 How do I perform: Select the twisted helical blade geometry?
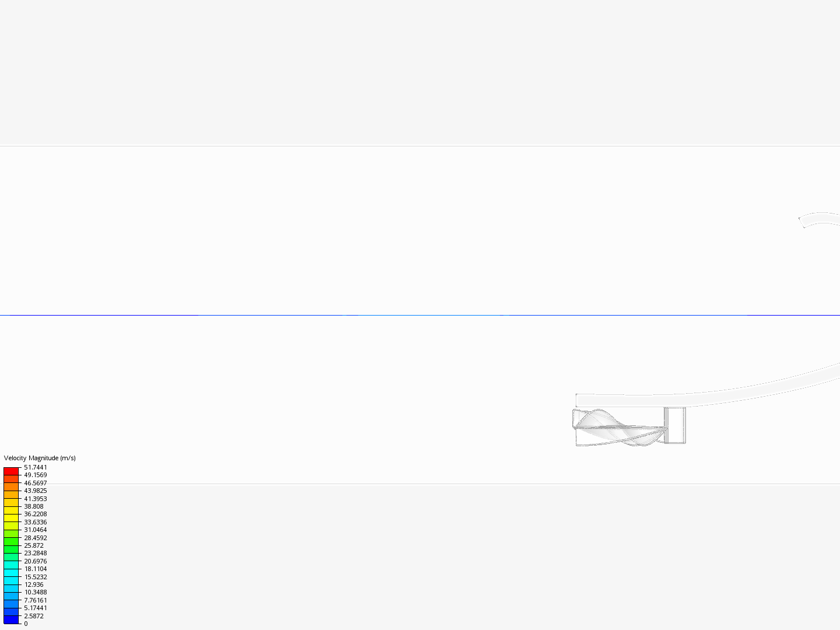(618, 428)
